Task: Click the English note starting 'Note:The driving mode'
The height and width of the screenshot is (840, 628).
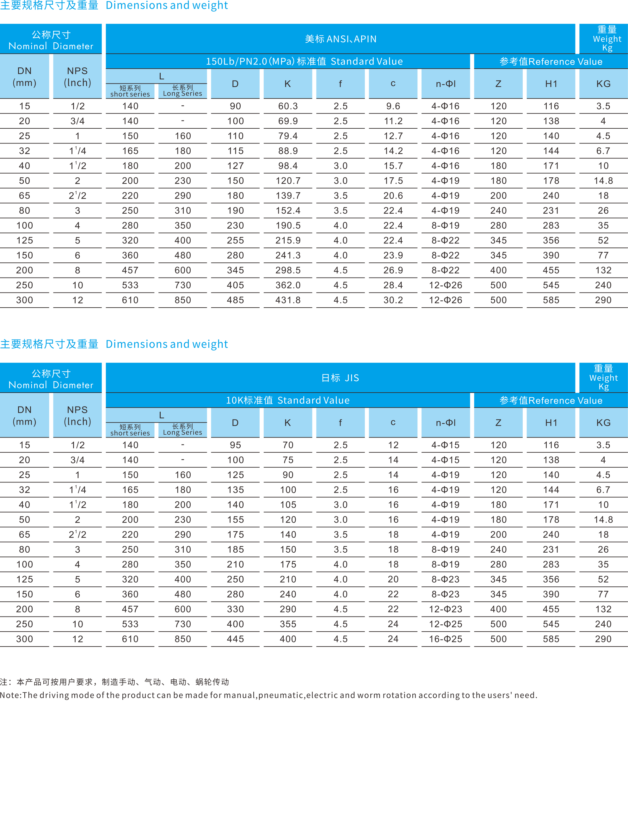Action: (x=268, y=695)
